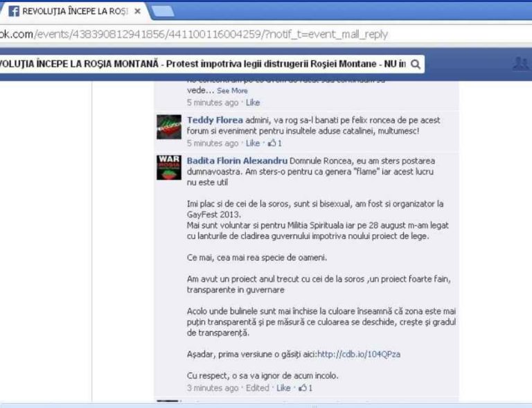Image resolution: width=532 pixels, height=408 pixels.
Task: Open Teddy Florea's profile name link
Action: pos(215,120)
